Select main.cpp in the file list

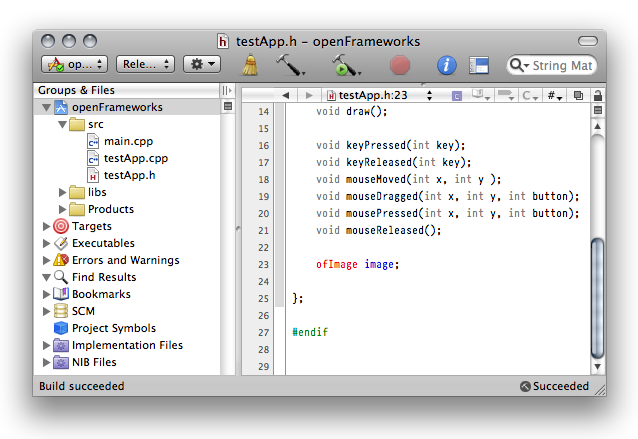pos(128,141)
